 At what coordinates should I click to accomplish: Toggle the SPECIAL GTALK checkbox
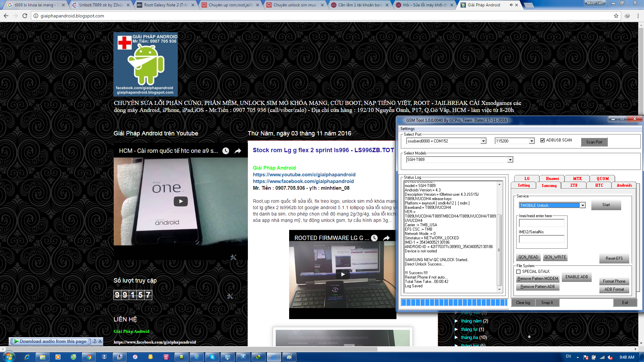click(519, 271)
